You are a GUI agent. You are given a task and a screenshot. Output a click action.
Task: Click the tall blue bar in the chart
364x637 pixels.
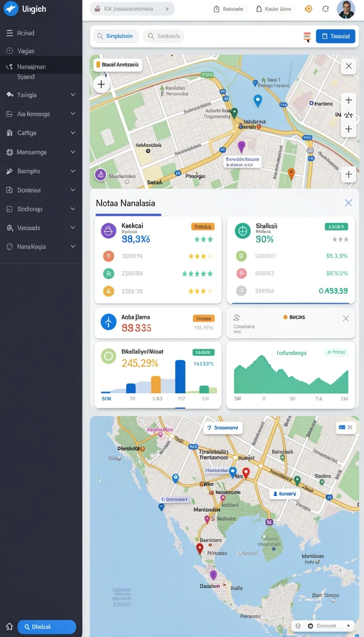click(180, 377)
